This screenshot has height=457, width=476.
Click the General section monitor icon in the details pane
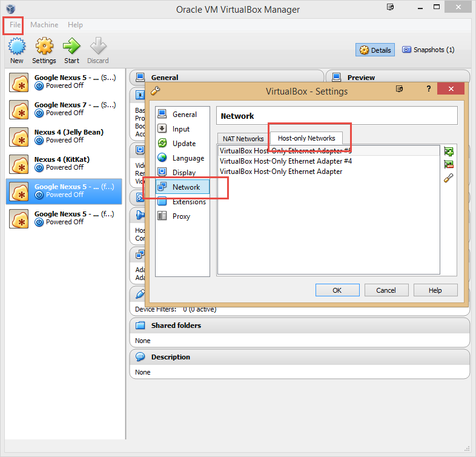click(140, 77)
